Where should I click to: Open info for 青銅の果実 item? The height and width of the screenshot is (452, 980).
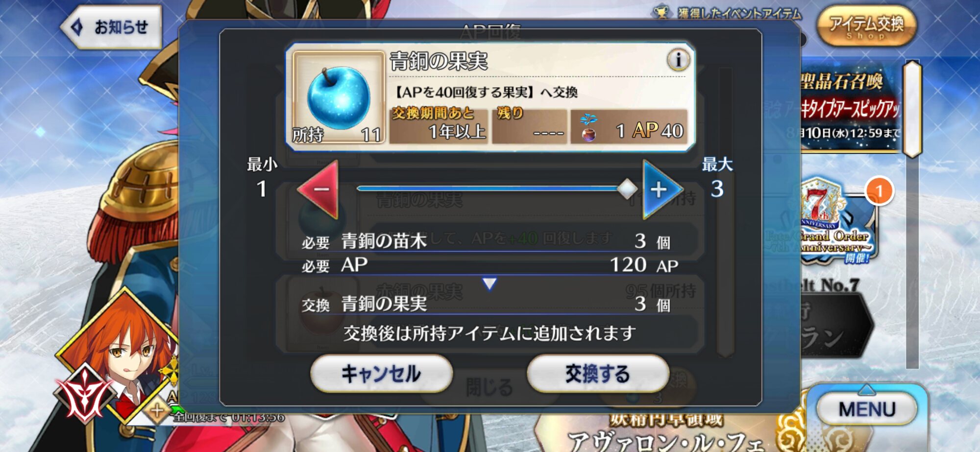[x=678, y=60]
